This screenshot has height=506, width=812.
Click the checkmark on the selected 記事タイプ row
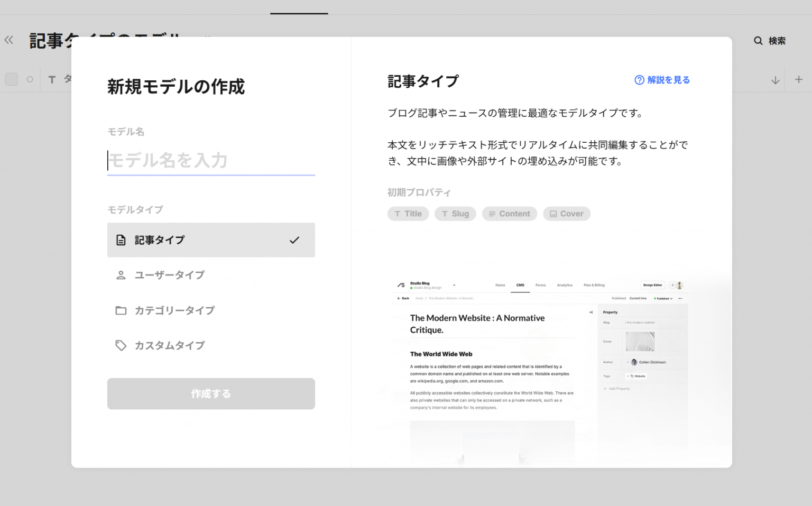coord(294,240)
